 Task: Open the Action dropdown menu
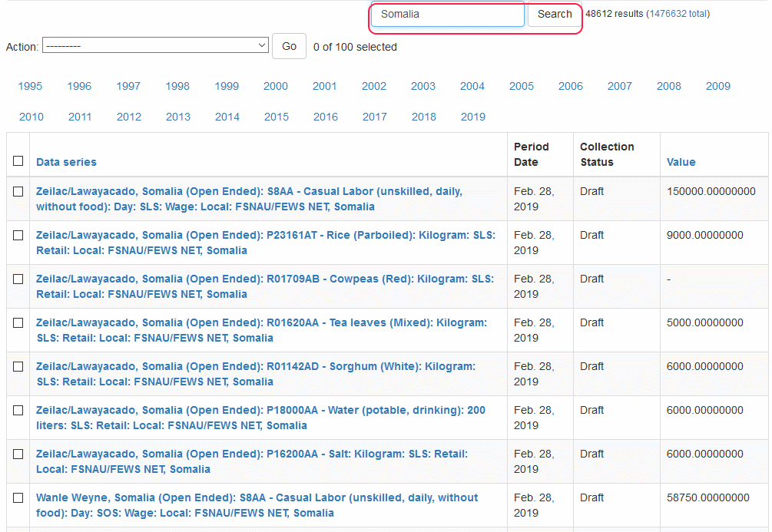[x=155, y=46]
